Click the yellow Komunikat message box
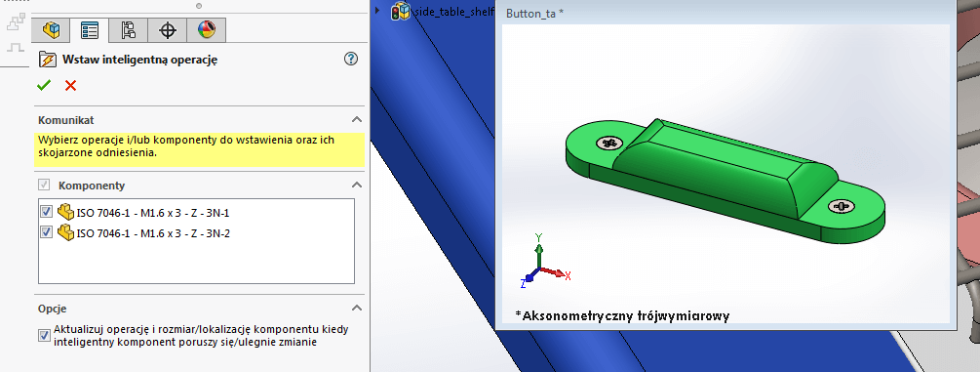Screen dimensions: 980x372 (x=199, y=149)
